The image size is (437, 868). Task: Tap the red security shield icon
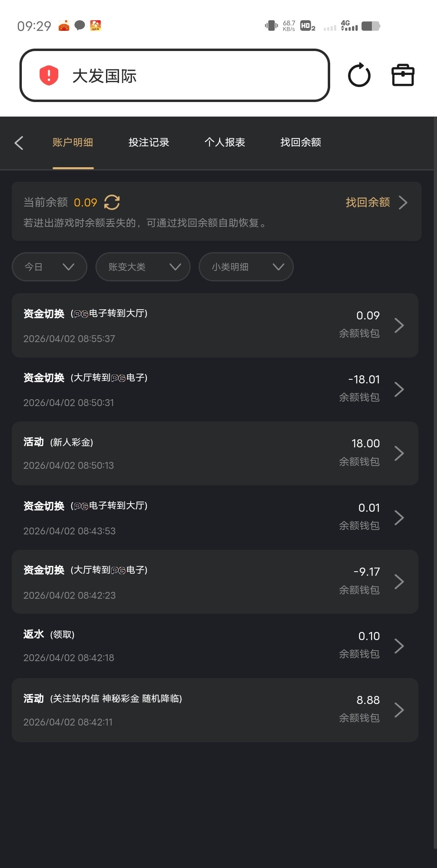49,75
